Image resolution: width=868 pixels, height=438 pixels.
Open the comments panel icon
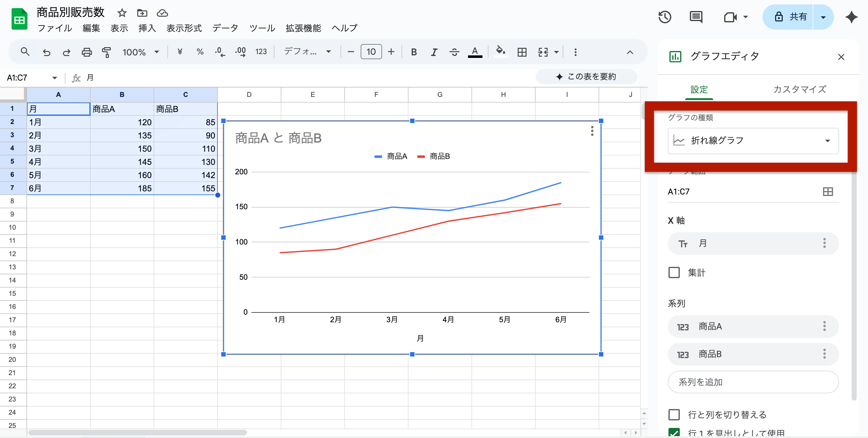tap(696, 17)
